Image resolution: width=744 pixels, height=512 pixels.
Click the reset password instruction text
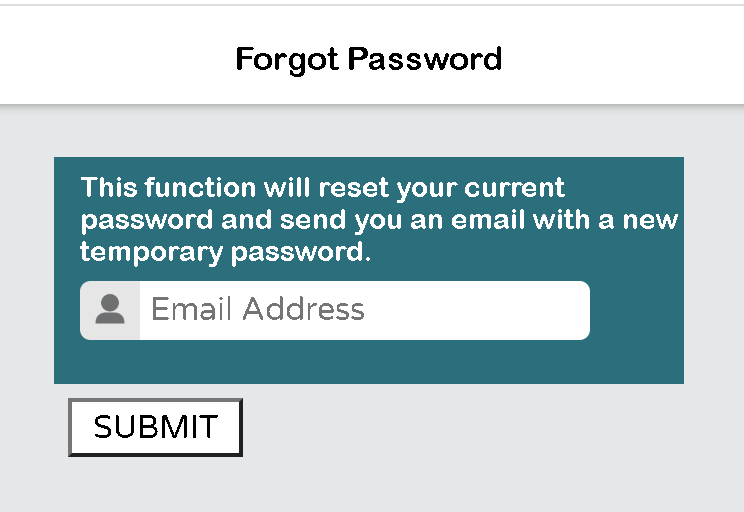379,220
